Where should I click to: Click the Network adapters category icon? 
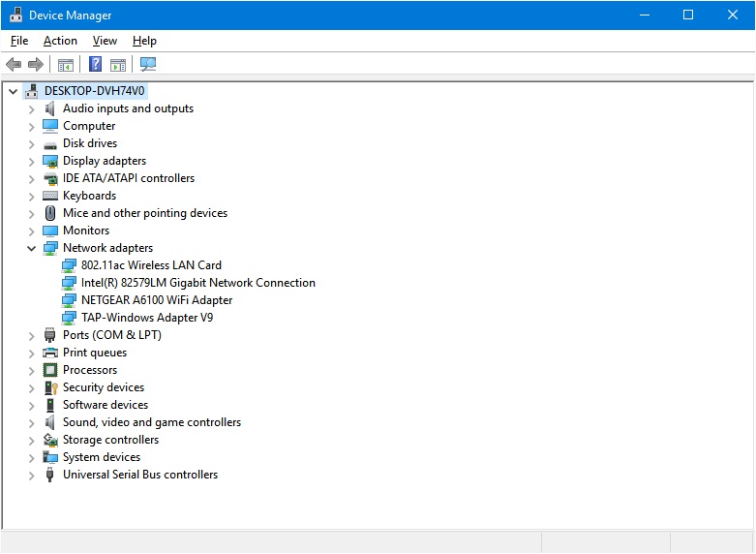(x=50, y=248)
